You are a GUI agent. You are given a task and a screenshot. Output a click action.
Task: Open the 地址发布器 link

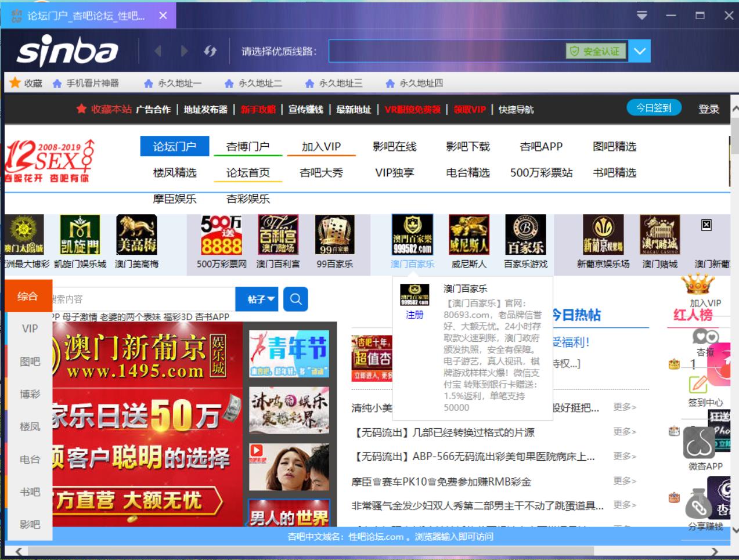206,109
